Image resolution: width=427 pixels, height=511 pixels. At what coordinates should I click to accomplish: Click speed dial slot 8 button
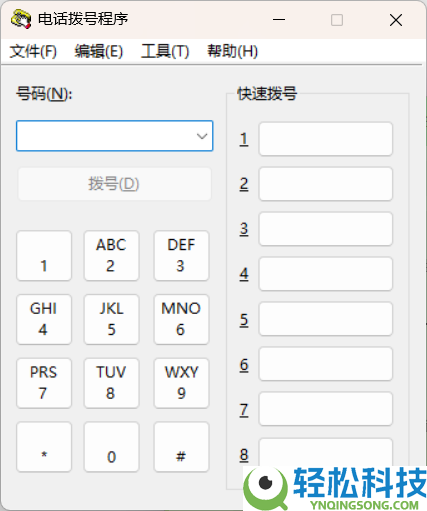pyautogui.click(x=326, y=452)
